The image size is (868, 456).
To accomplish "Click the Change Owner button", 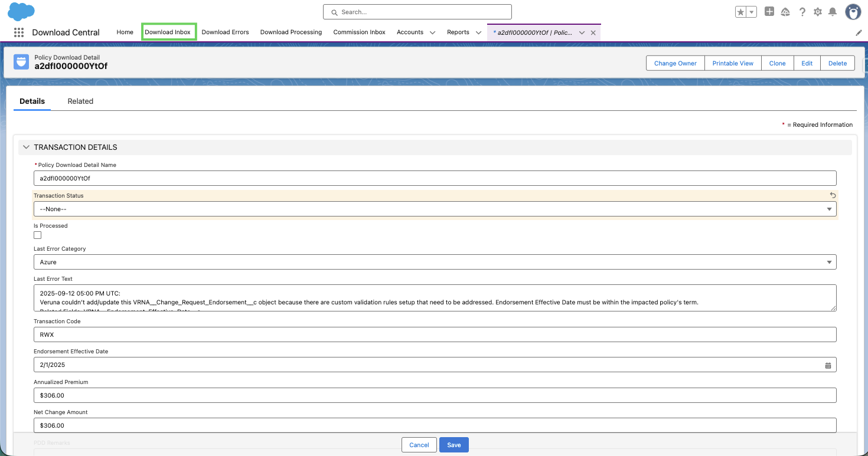I will [676, 63].
